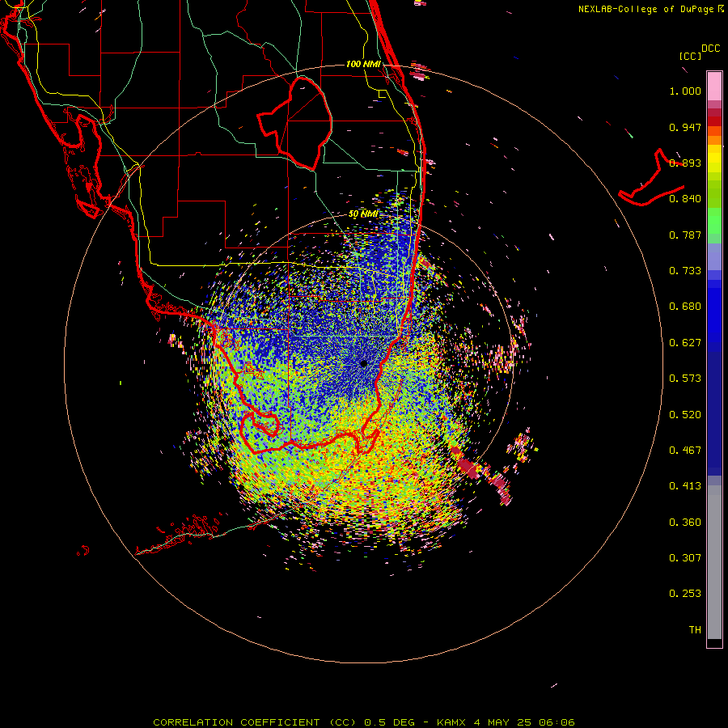Pick the bright green color scale segment
The height and width of the screenshot is (728, 728).
coord(714,221)
